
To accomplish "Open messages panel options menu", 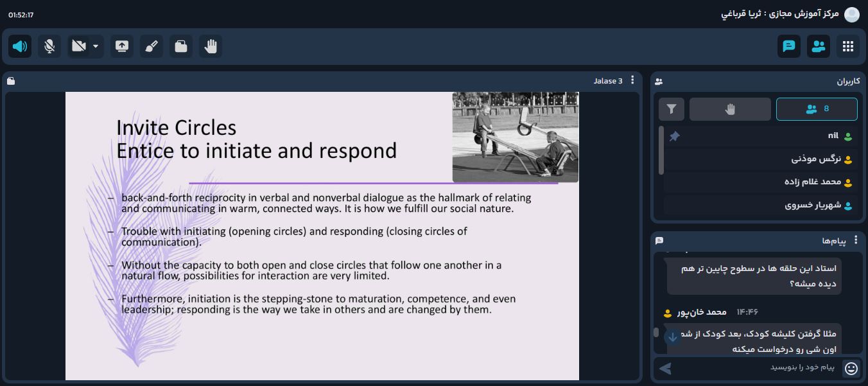I will coord(856,240).
